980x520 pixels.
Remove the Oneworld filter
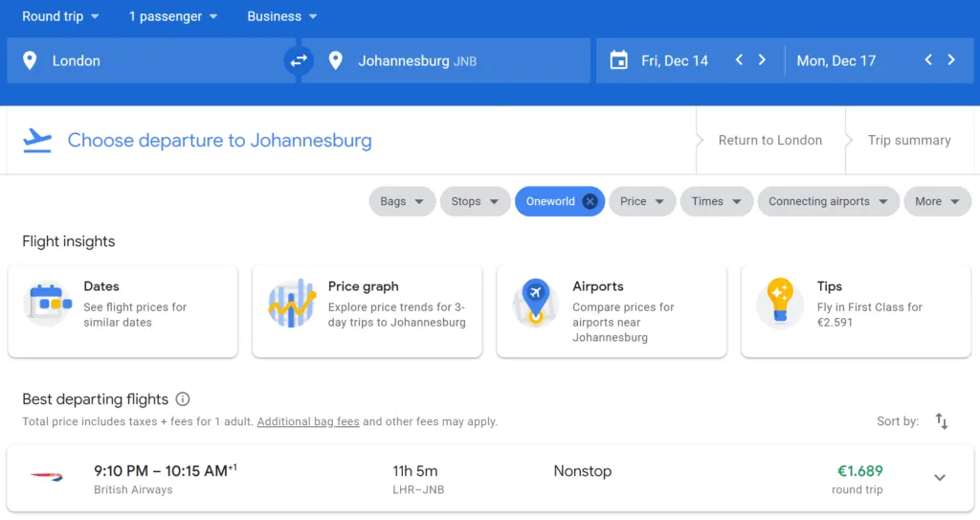(x=590, y=201)
